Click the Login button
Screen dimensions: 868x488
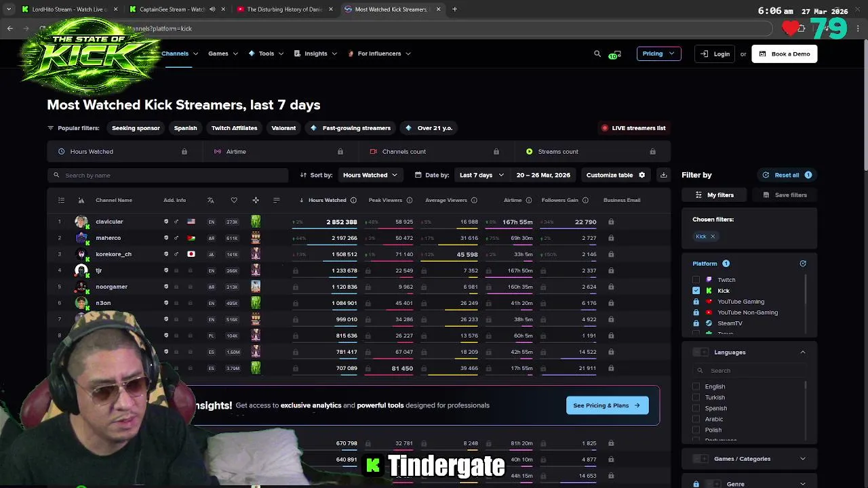coord(715,54)
